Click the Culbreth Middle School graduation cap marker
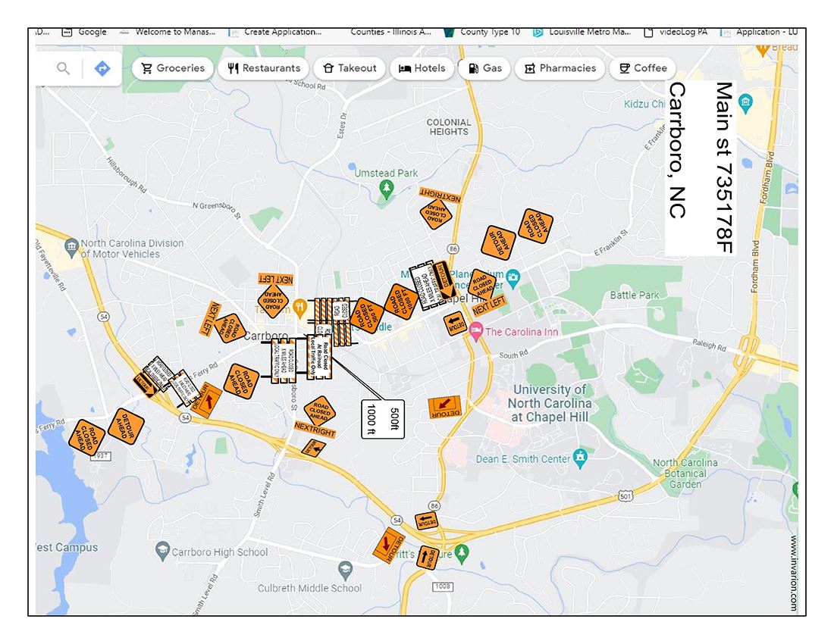Viewport: 834px width, 644px height. (x=345, y=570)
